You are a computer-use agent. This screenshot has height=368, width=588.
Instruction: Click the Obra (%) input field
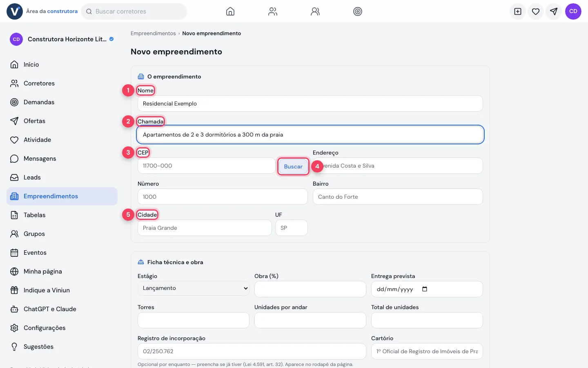coord(310,289)
